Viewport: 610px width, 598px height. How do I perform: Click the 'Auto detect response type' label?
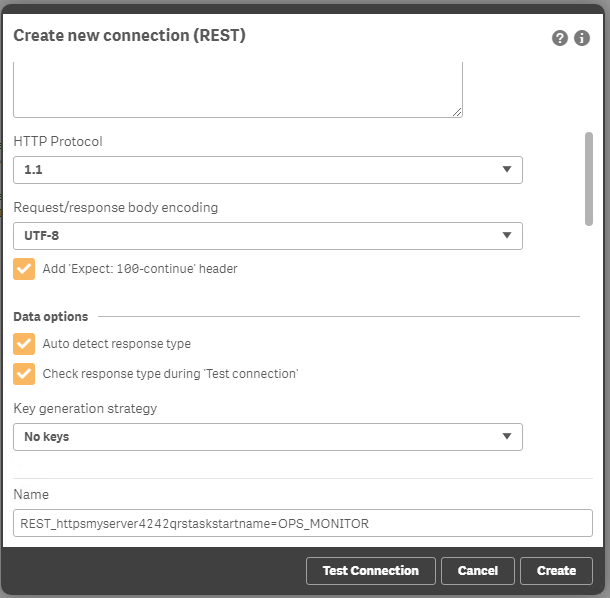pyautogui.click(x=116, y=344)
